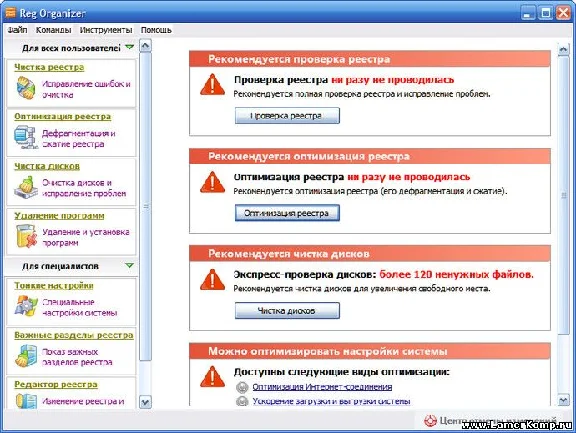Open the Оптимизация Интернет-соединения link

322,387
